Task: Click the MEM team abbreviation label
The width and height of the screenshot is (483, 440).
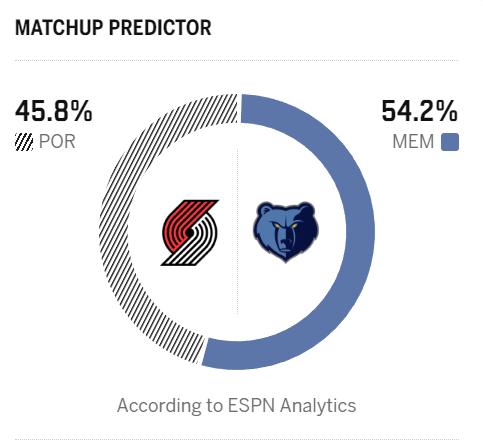Action: (413, 142)
